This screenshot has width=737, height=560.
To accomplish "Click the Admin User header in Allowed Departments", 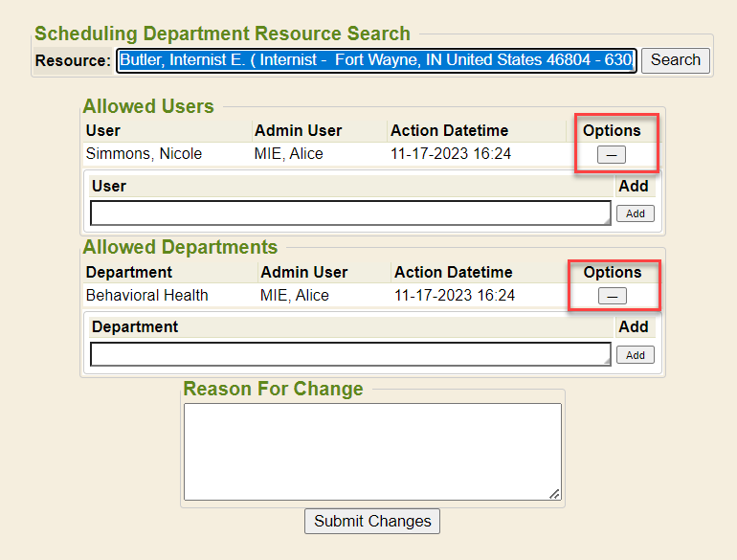I will pos(303,273).
